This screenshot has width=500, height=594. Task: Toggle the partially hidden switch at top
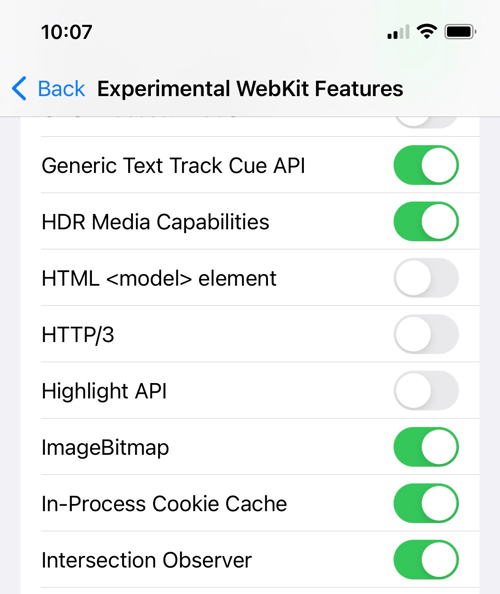(x=426, y=122)
